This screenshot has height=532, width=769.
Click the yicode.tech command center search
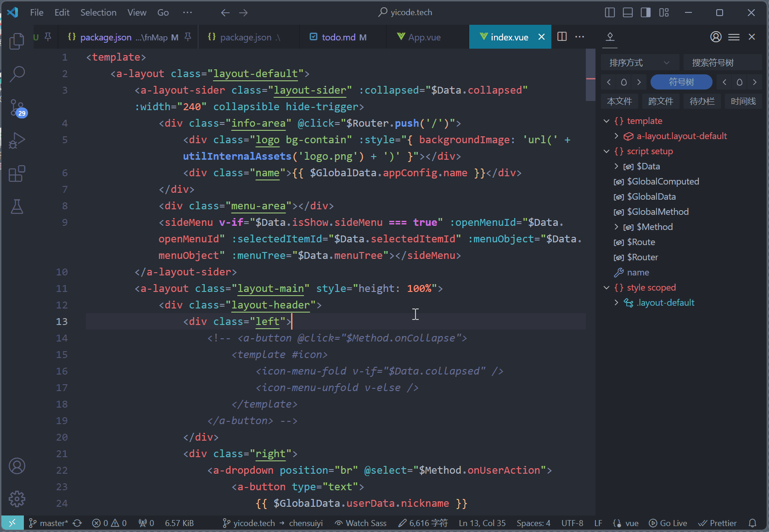(405, 13)
